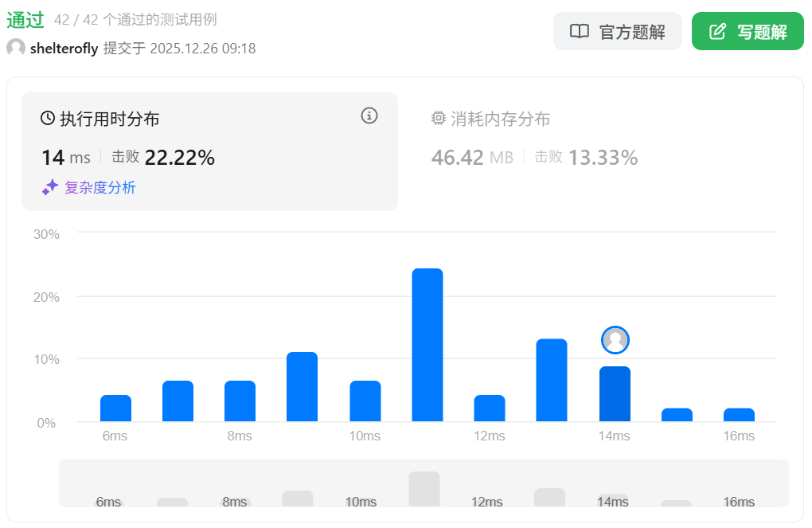The width and height of the screenshot is (812, 528).
Task: Click the sparkle icon beside 复杂度分析
Action: coord(50,187)
